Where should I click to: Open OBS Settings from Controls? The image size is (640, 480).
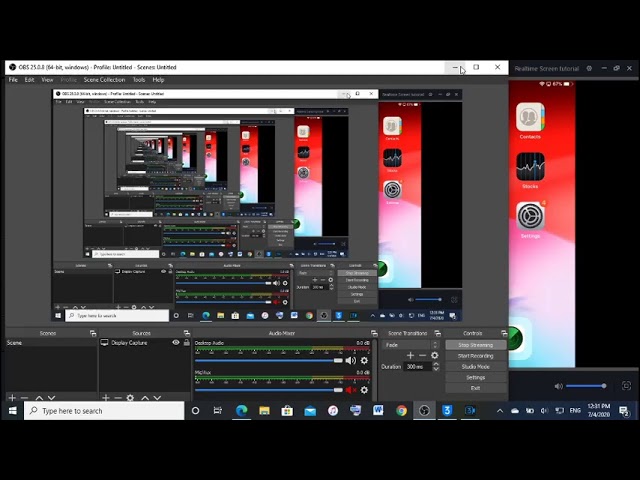click(x=476, y=378)
